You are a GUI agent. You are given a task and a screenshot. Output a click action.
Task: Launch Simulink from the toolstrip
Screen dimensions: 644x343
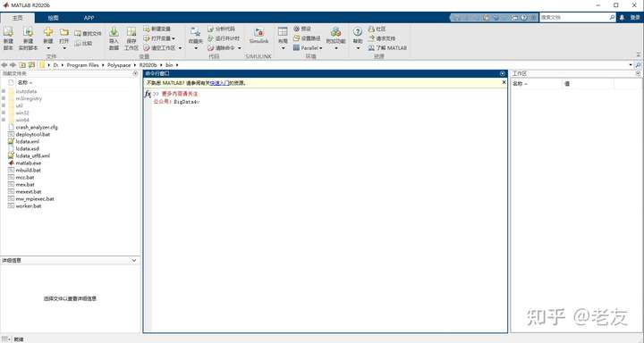click(258, 36)
